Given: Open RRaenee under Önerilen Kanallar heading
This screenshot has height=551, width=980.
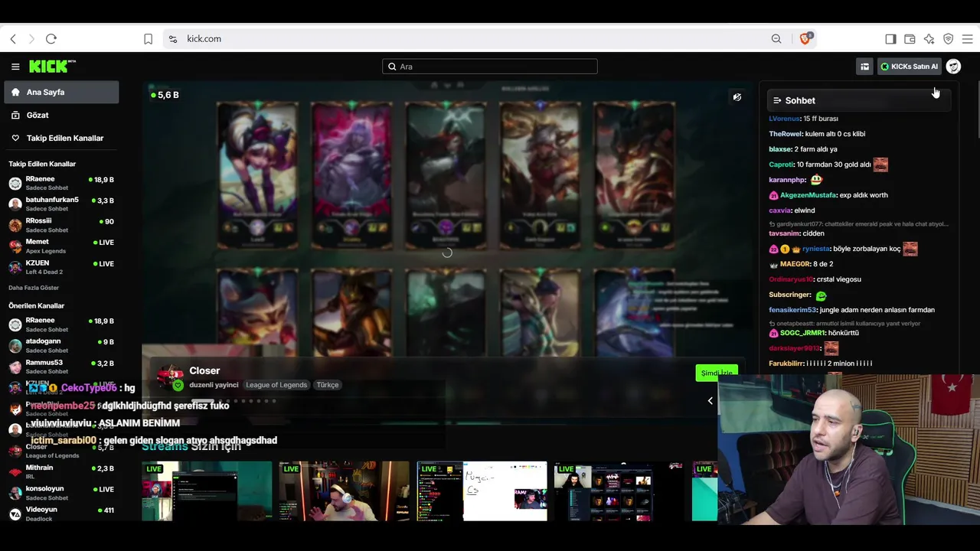Looking at the screenshot, I should click(x=61, y=324).
